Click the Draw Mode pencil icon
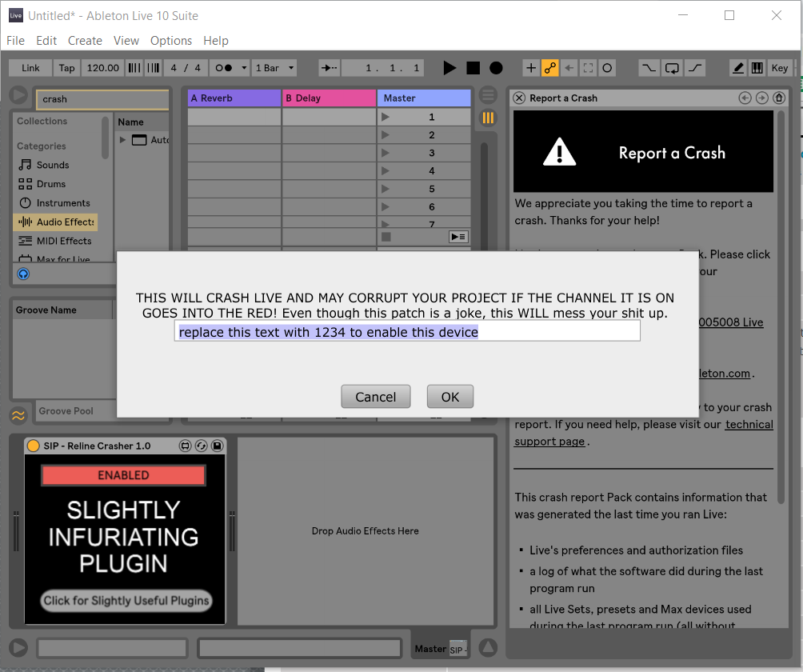Screen dimensions: 803x672 [737, 68]
